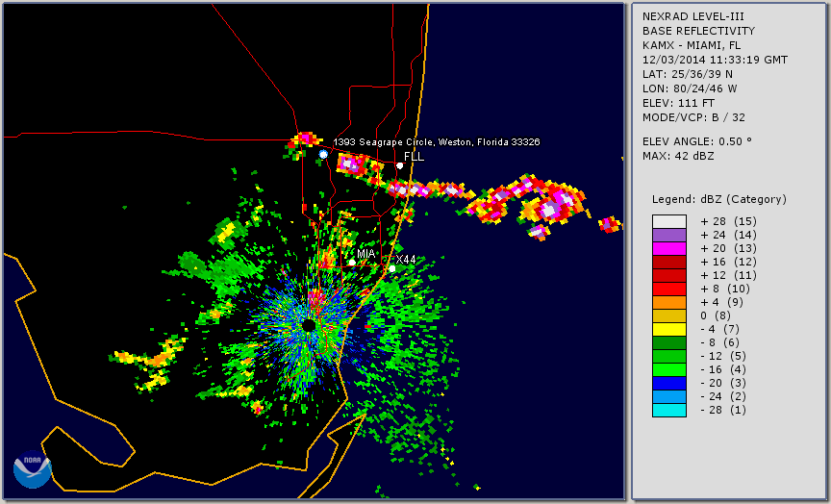831x504 pixels.
Task: Click the Legend: dBZ (Category) heading
Action: click(719, 199)
